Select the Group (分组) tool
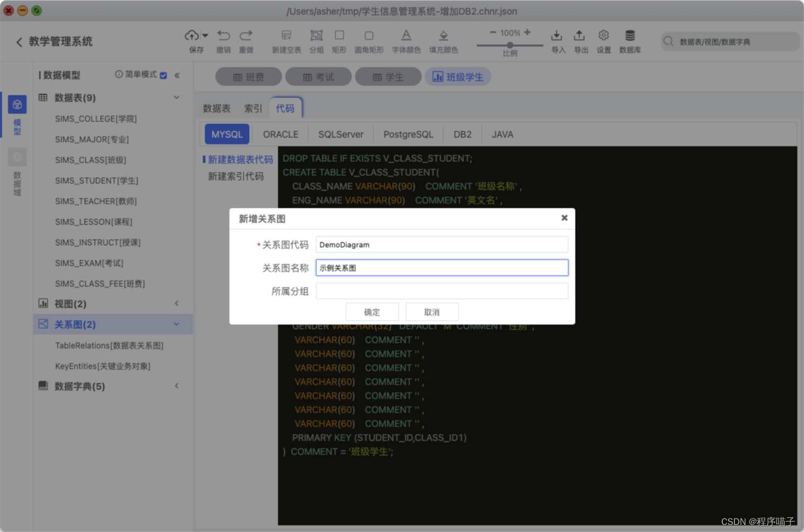Screen dimensions: 804x532 [316, 35]
